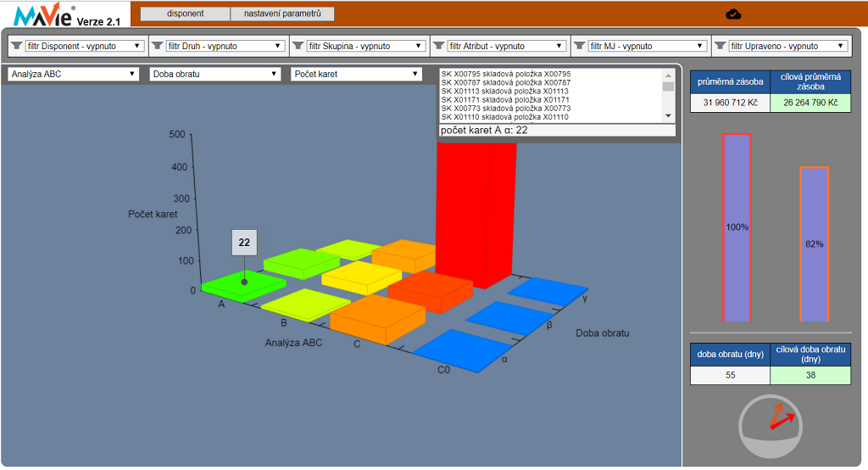This screenshot has height=470, width=868.
Task: Switch to the disponent tab
Action: pos(185,14)
